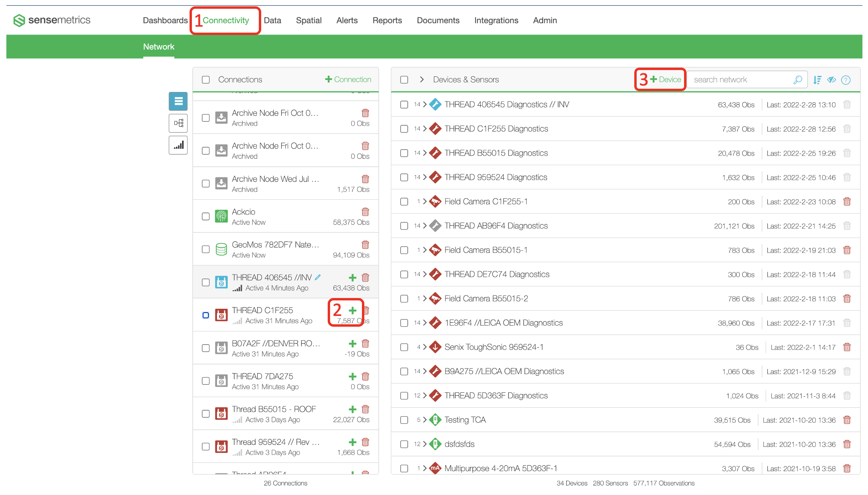This screenshot has height=495, width=868.
Task: Open the Dashboards menu
Action: point(165,20)
